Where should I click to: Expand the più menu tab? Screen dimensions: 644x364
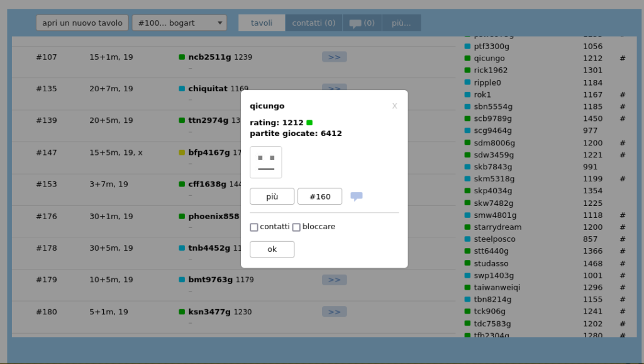click(401, 23)
